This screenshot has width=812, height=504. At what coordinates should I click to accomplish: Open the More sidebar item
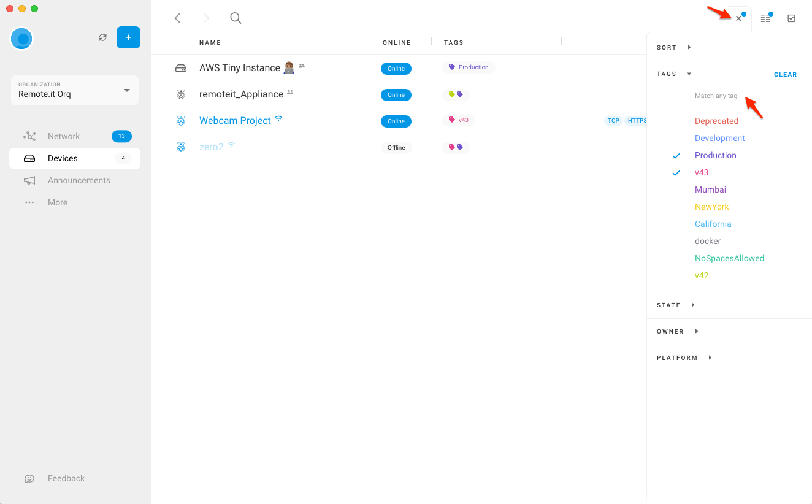pos(75,202)
